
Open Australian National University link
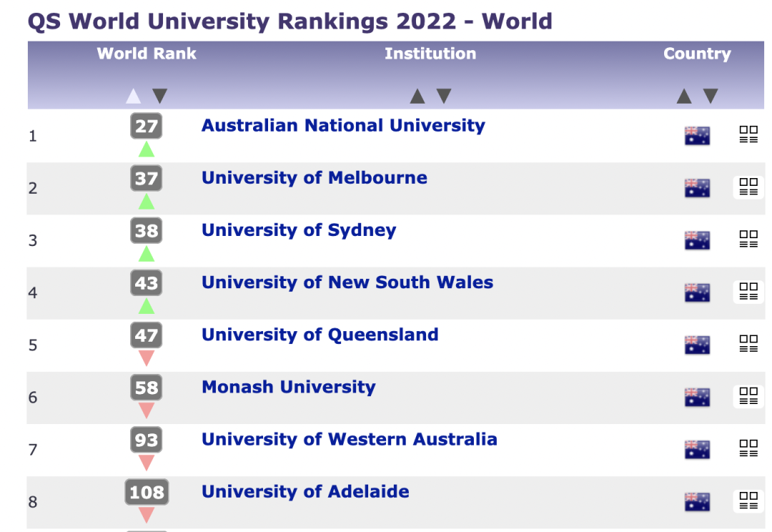tap(343, 126)
